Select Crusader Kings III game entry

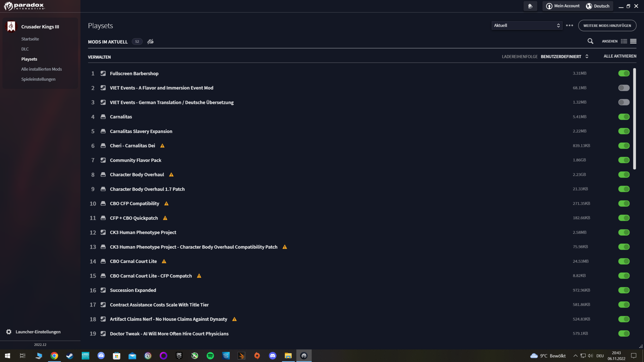tap(40, 26)
